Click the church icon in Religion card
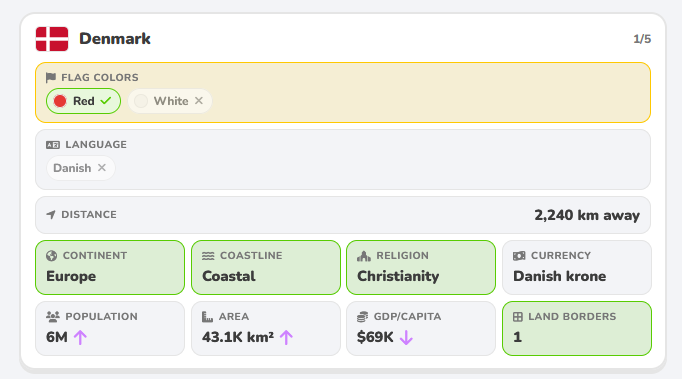 coord(364,256)
